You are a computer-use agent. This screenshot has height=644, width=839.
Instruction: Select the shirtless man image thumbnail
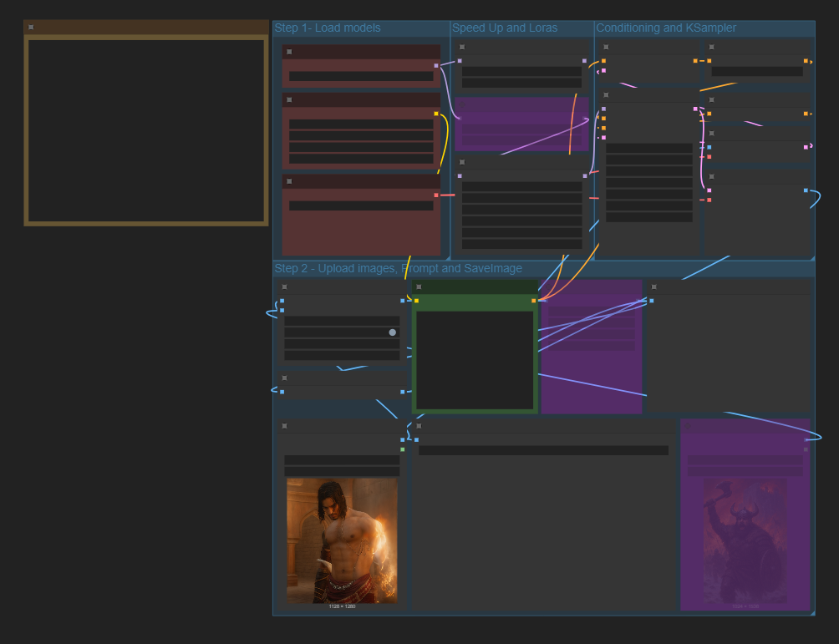342,540
